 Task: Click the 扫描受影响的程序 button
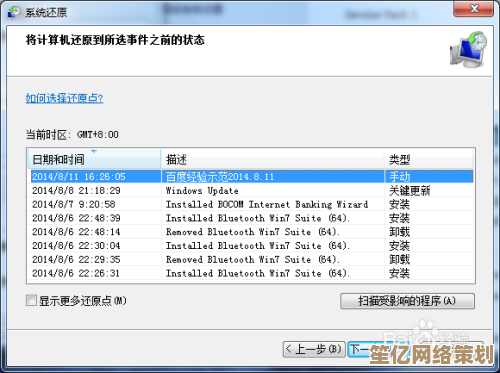[407, 301]
